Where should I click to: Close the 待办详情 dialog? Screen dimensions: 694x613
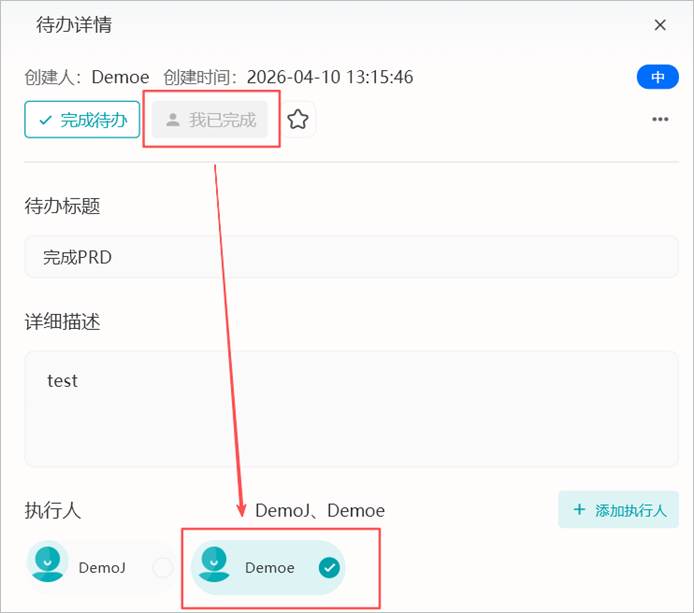click(660, 25)
